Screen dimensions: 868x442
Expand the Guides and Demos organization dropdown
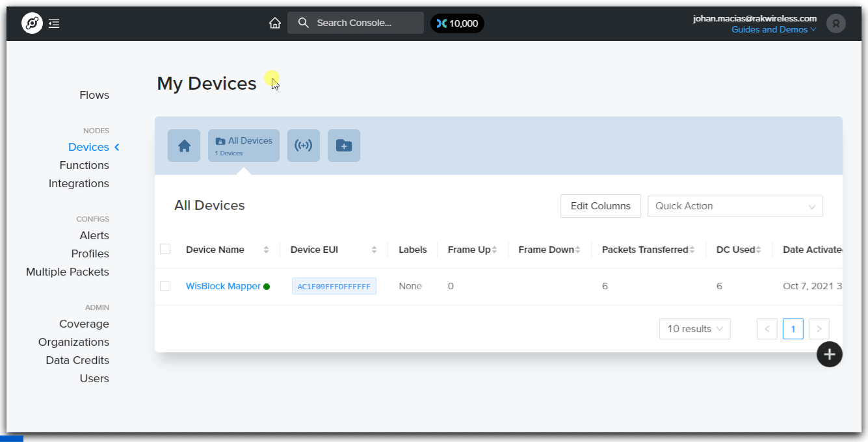pyautogui.click(x=774, y=30)
